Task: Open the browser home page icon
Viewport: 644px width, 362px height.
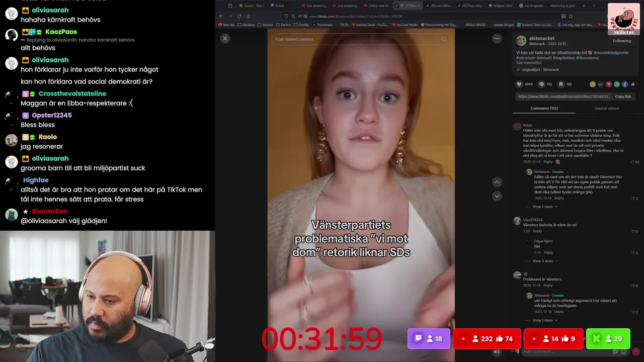Action: (x=249, y=16)
